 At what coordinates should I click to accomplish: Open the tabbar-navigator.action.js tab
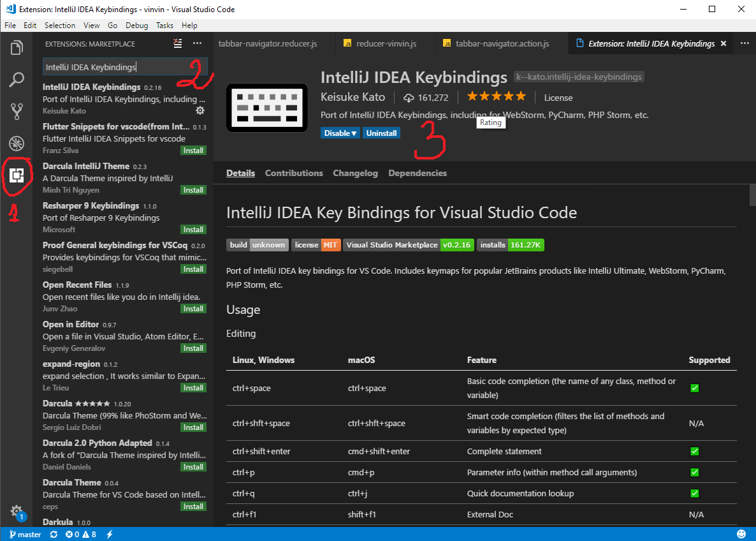point(502,43)
